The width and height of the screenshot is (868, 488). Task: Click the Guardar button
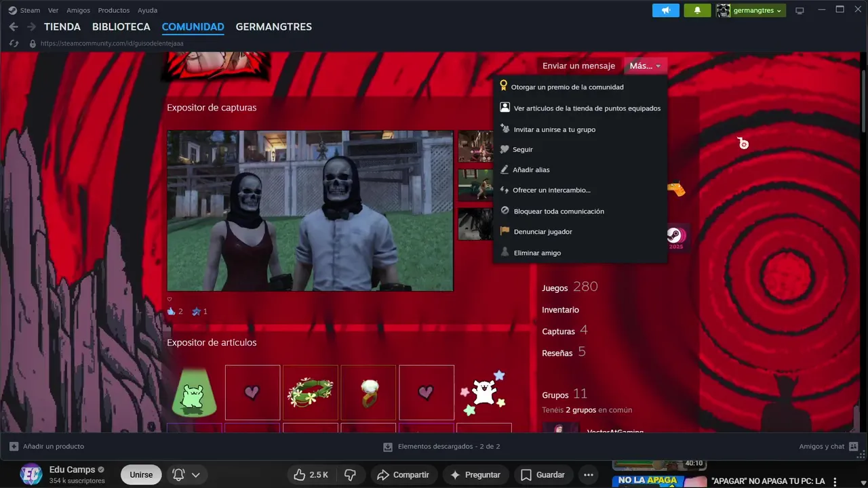[542, 474]
